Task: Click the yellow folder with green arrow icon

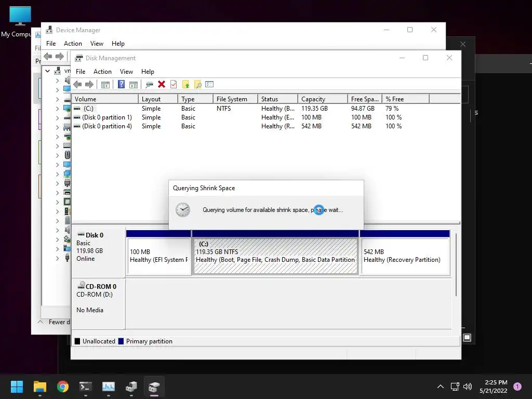Action: (x=185, y=85)
